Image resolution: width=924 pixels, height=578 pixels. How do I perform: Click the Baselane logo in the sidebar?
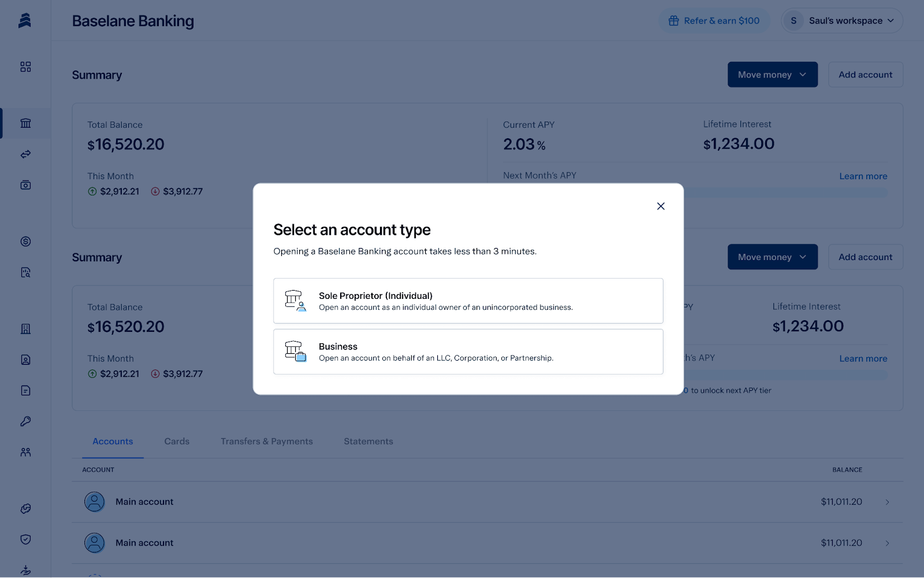[25, 21]
